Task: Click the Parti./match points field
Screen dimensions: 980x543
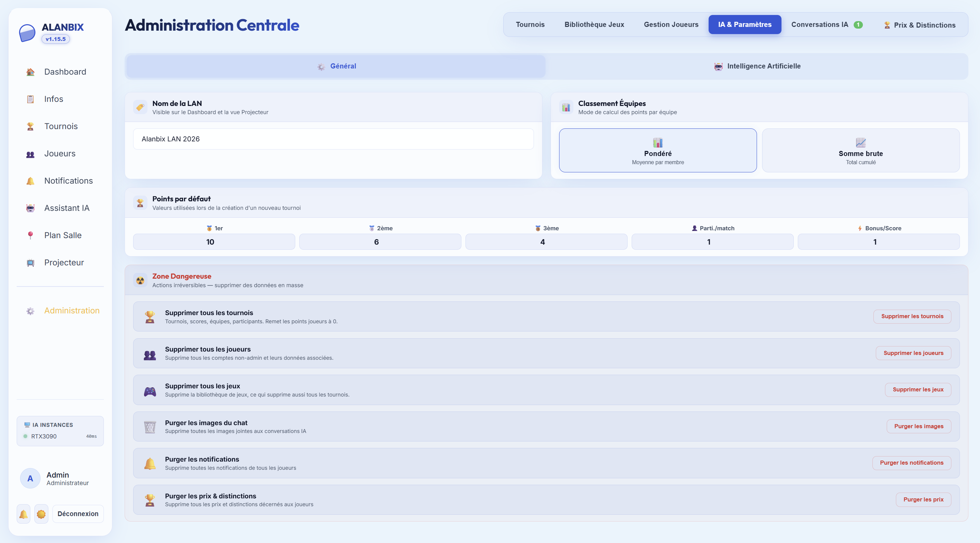Action: coord(712,242)
